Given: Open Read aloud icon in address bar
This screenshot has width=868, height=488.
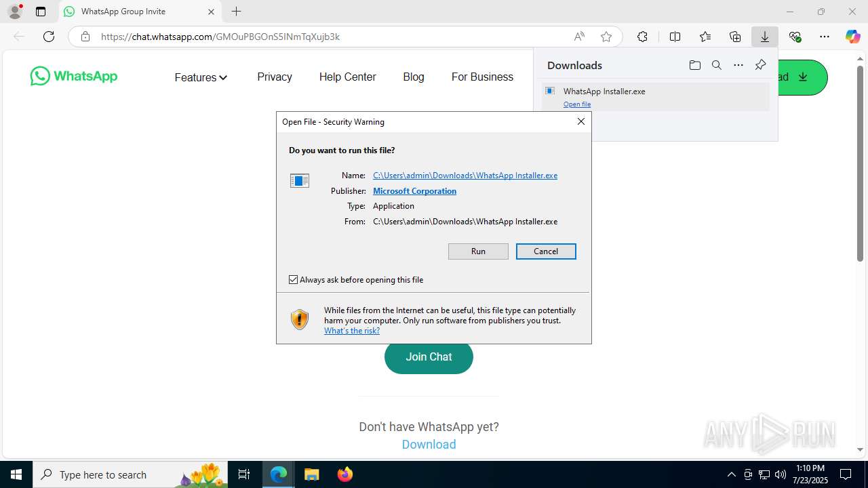Looking at the screenshot, I should pos(579,37).
